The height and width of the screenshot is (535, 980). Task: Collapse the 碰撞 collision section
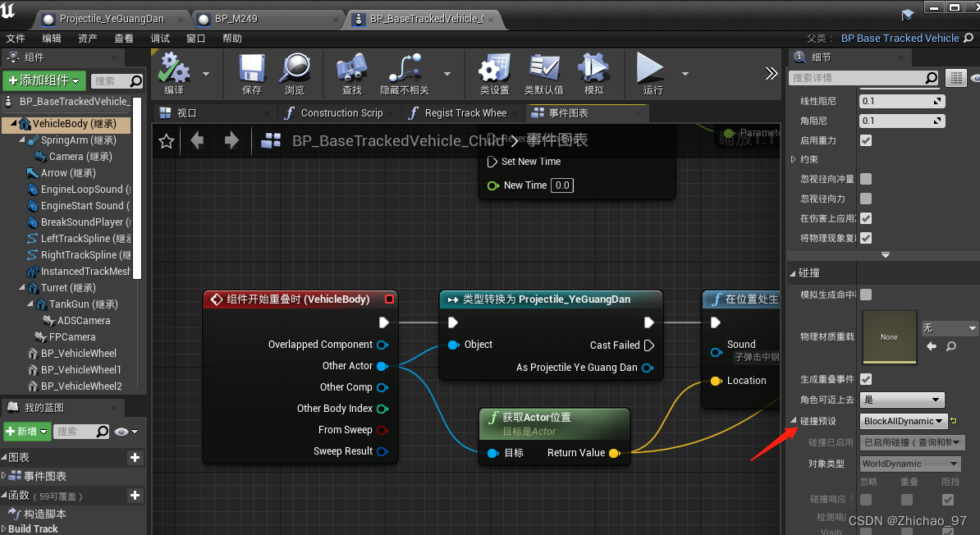[x=793, y=273]
